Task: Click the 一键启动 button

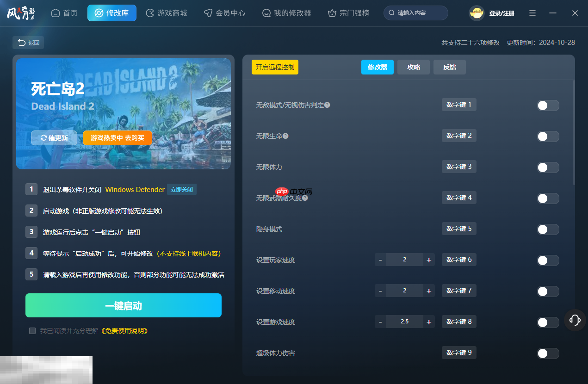Action: [124, 305]
